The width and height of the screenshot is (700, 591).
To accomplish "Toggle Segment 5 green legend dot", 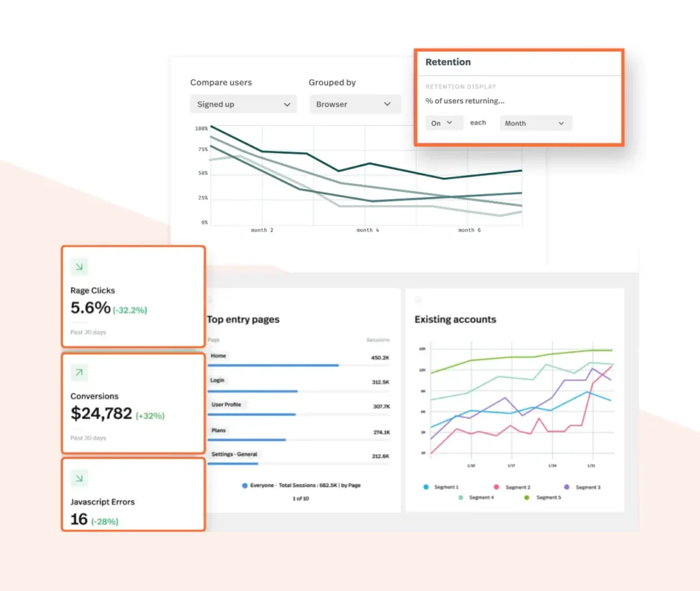I will [x=527, y=497].
